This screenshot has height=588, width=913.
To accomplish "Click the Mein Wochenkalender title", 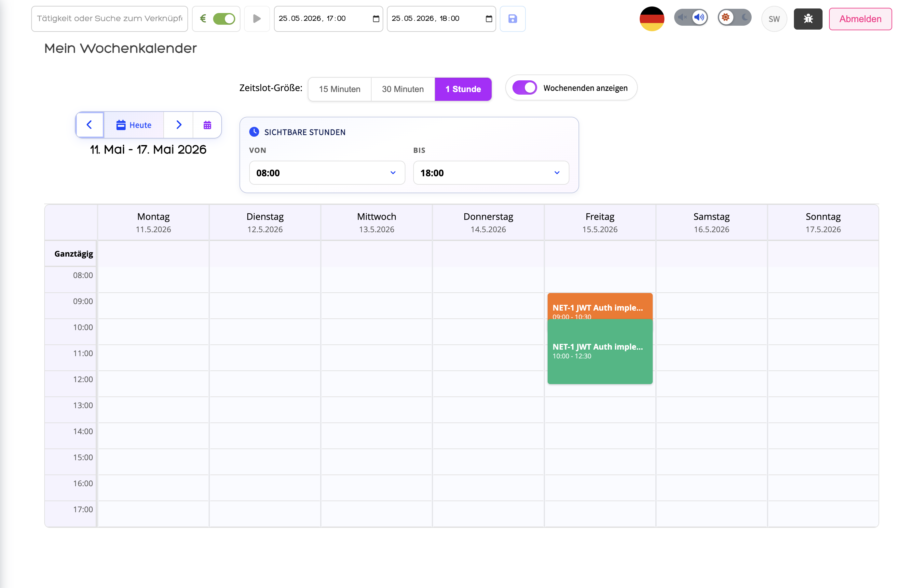I will tap(120, 48).
